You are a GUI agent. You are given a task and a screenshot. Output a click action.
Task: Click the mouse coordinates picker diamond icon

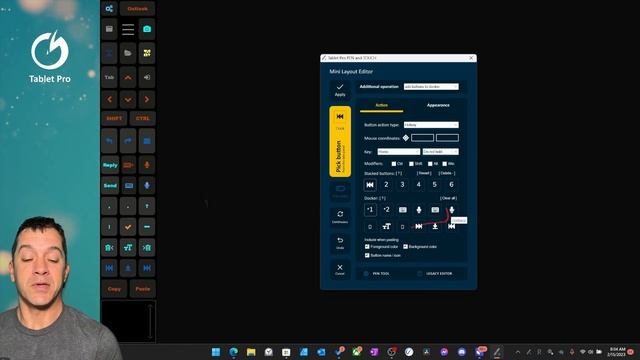(x=406, y=138)
